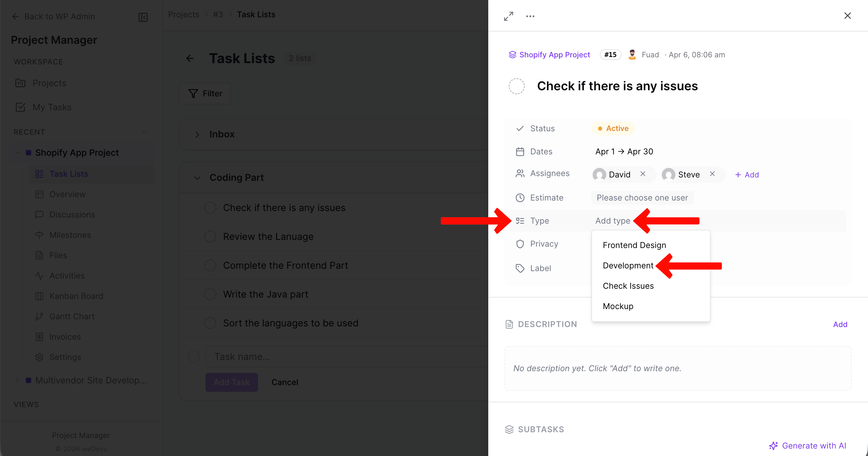Open the task options ellipsis menu
This screenshot has width=868, height=456.
[530, 16]
